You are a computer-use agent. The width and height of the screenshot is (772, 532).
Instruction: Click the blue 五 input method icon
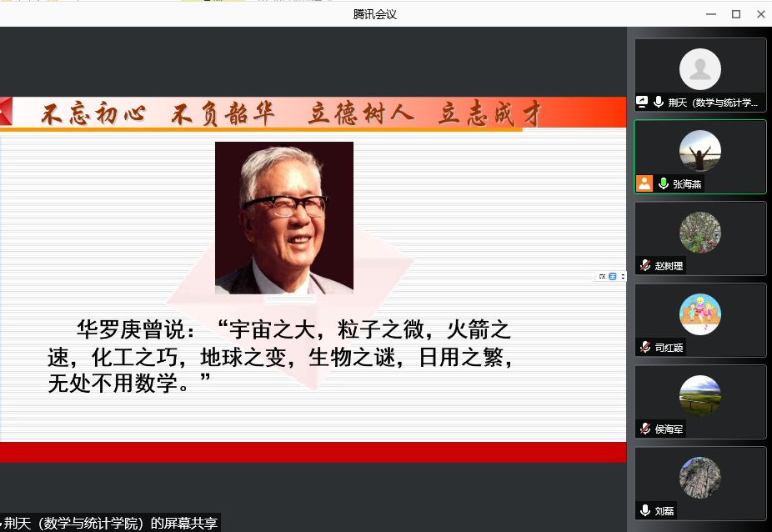[612, 276]
